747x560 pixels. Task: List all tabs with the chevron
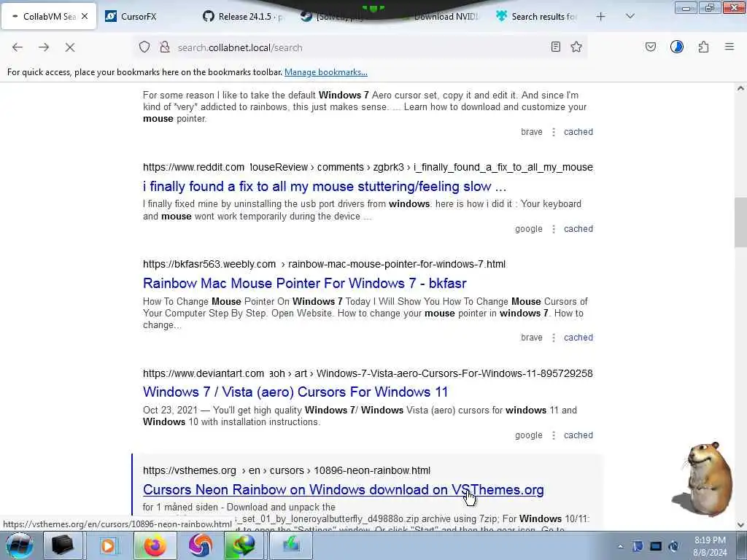[630, 17]
